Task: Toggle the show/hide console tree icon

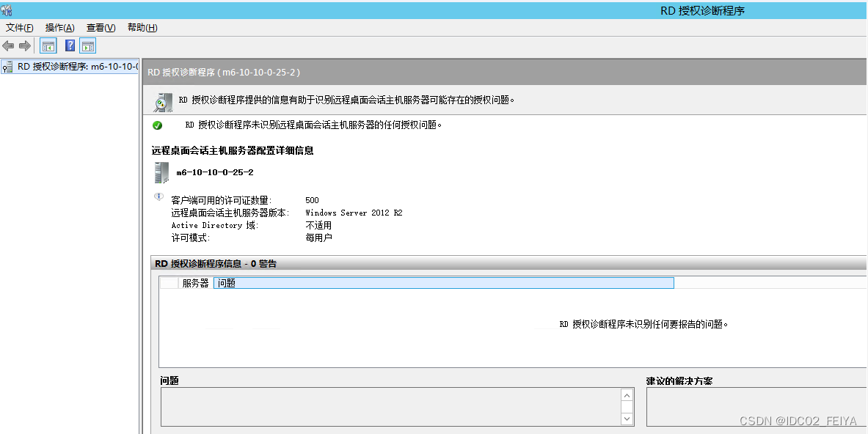Action: pyautogui.click(x=48, y=46)
